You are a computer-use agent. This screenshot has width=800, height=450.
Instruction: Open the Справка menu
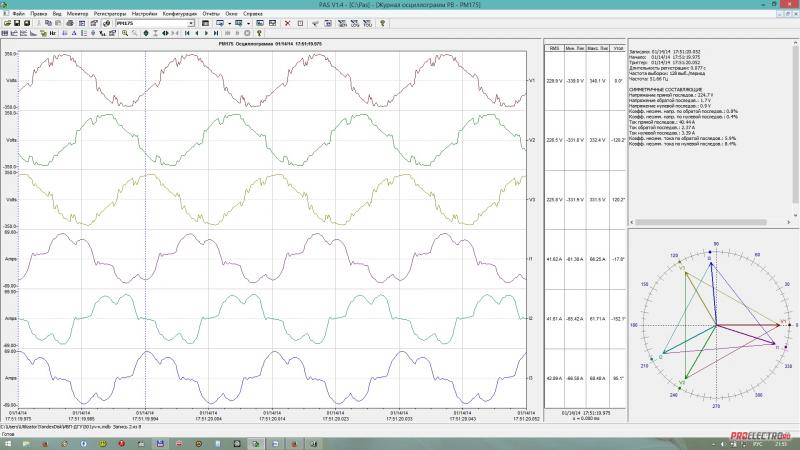(x=253, y=14)
